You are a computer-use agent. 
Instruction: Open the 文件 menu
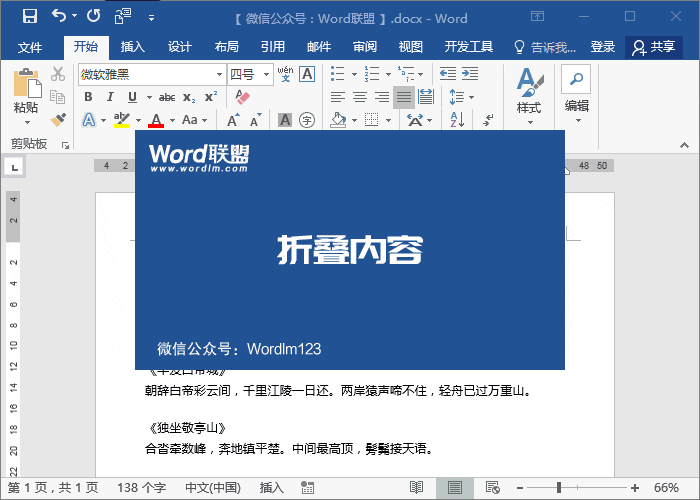click(30, 47)
